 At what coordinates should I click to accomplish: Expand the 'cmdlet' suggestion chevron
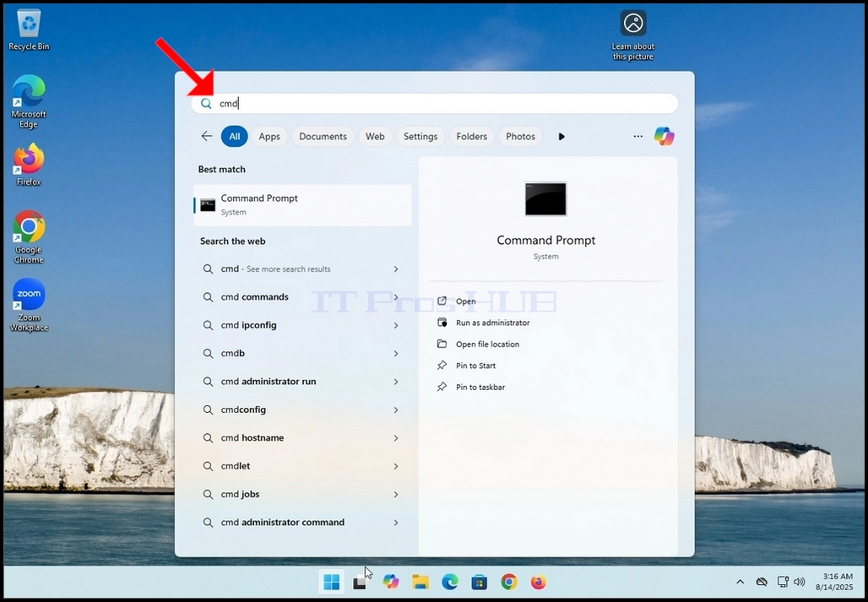click(396, 466)
